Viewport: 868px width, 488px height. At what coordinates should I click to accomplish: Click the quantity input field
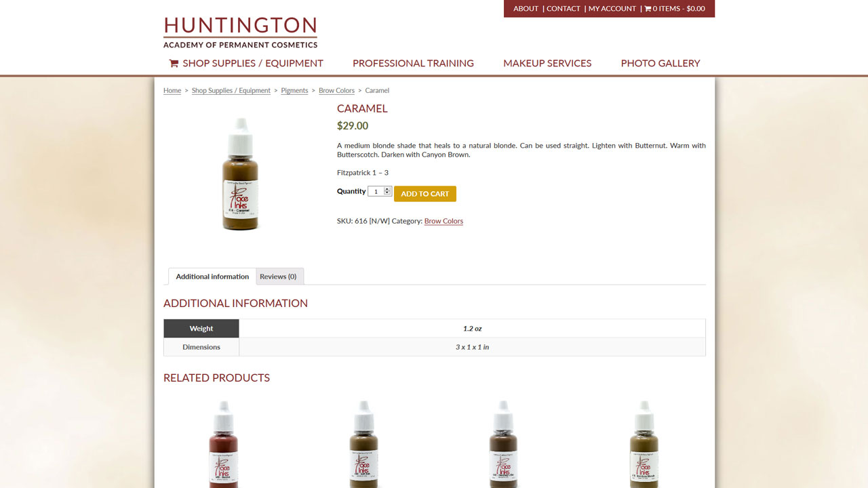click(376, 191)
